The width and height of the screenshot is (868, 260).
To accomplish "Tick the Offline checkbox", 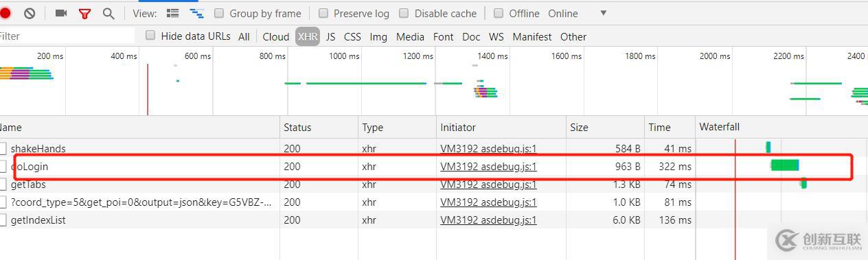I will tap(499, 13).
